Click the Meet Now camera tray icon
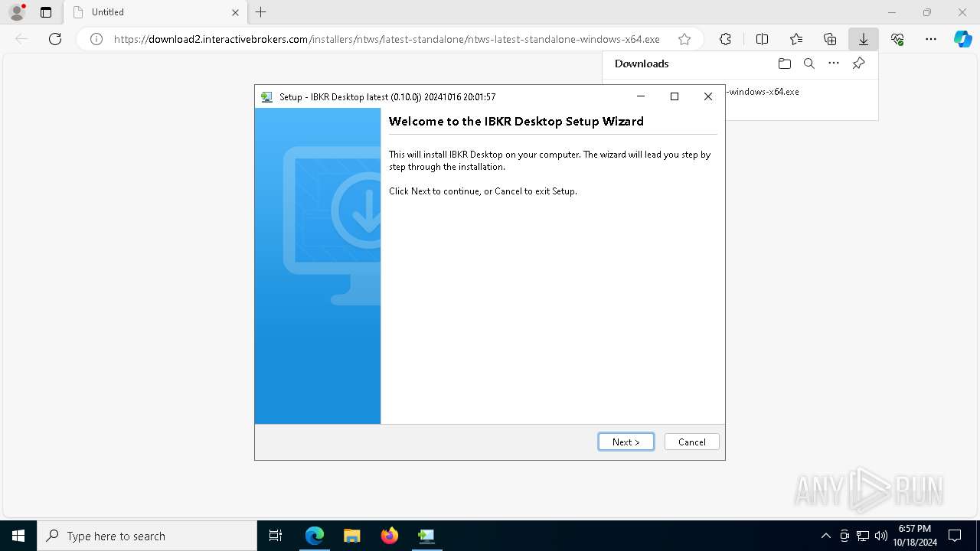Image resolution: width=980 pixels, height=551 pixels. pos(844,536)
